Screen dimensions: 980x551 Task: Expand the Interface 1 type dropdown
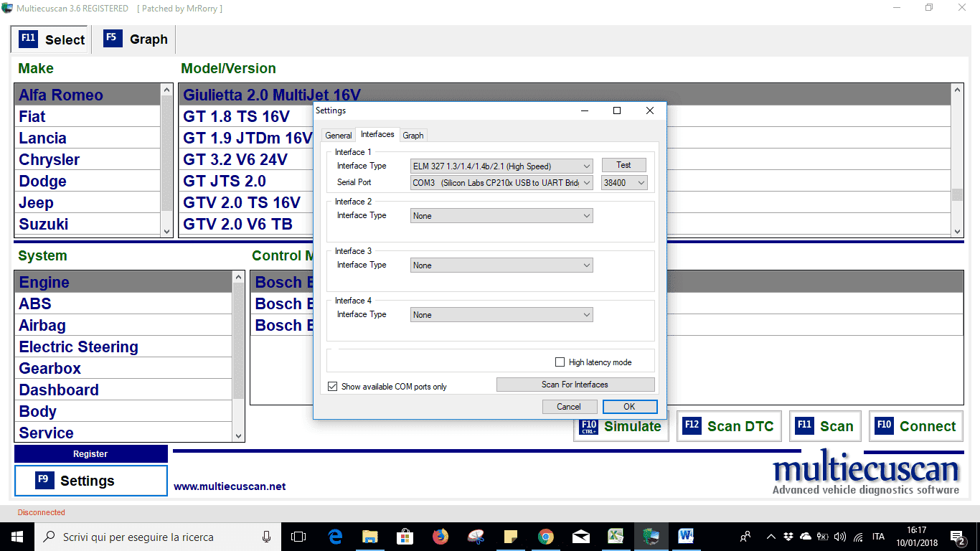[x=501, y=166]
